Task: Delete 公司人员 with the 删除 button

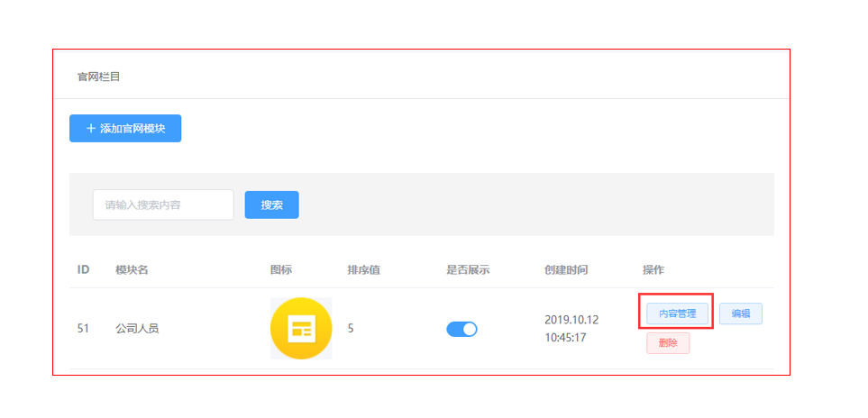Action: click(x=668, y=343)
